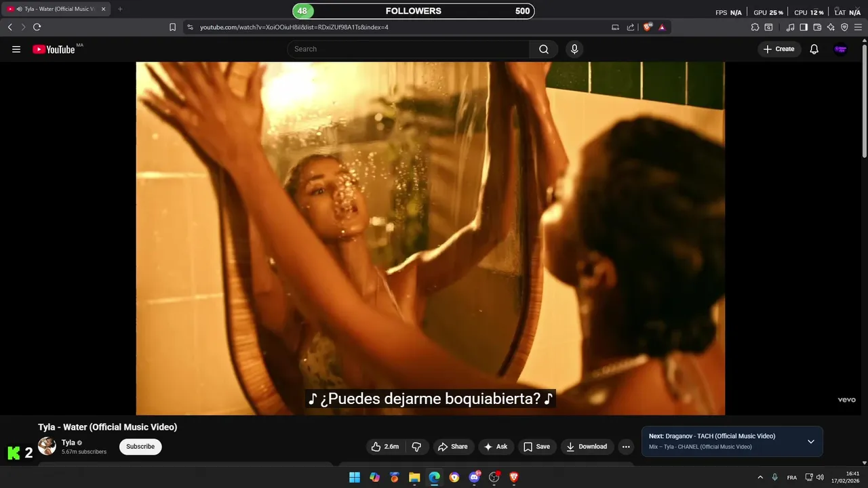Click the page vertical scrollbar
This screenshot has height=488, width=868.
pyautogui.click(x=864, y=102)
